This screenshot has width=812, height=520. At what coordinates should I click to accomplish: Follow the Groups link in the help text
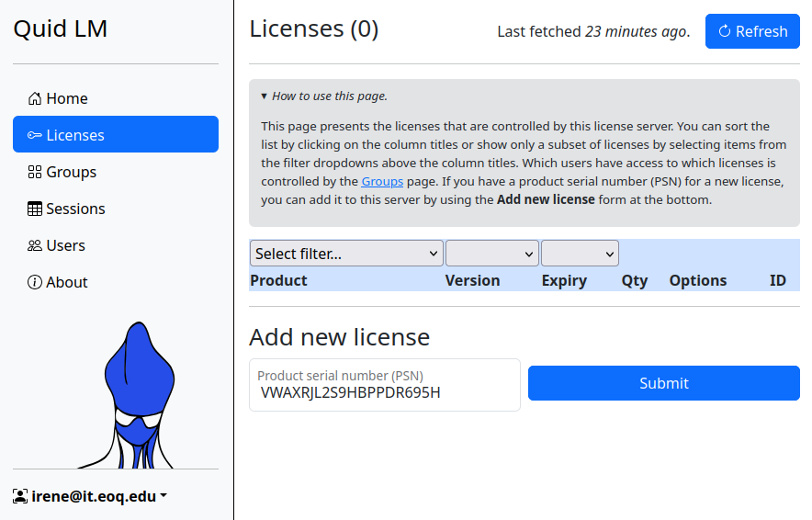click(382, 182)
